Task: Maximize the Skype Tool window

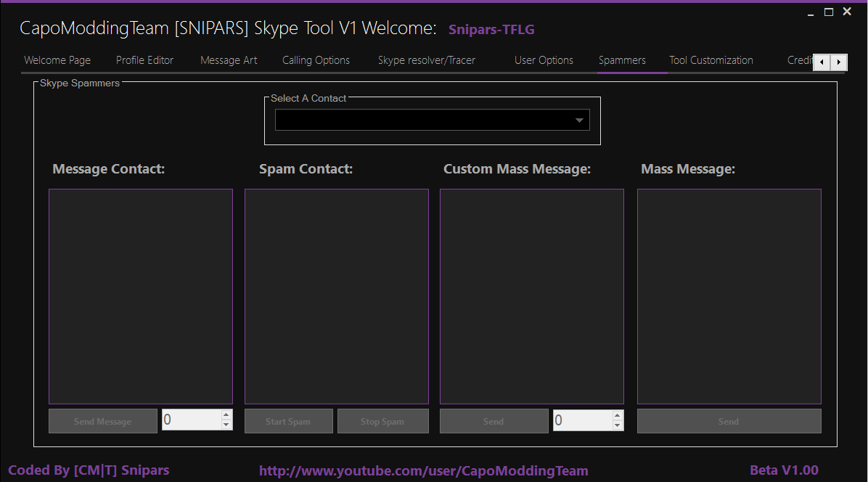Action: [x=829, y=12]
